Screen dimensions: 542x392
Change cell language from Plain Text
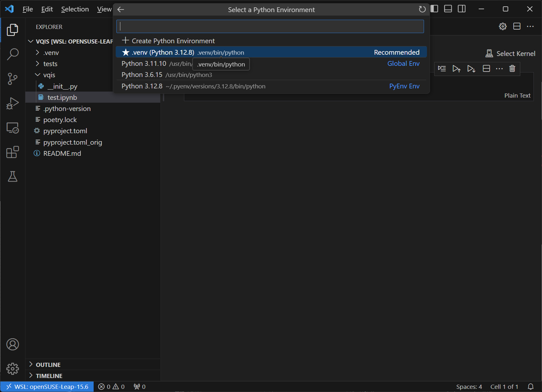(x=517, y=95)
